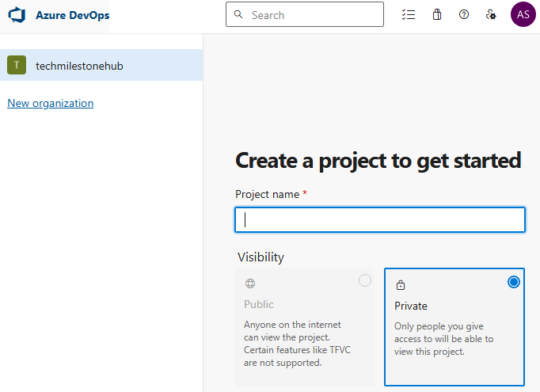Viewport: 540px width, 392px height.
Task: Click the globe icon on Public card
Action: (250, 284)
